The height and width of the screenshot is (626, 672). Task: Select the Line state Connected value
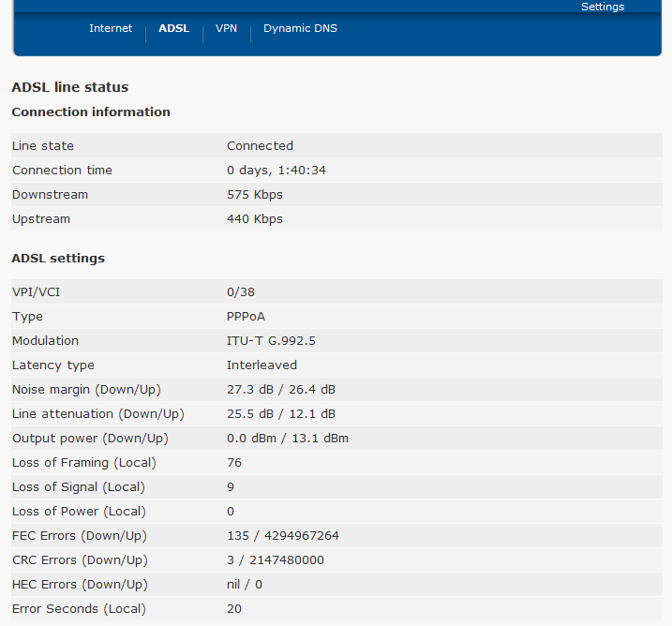click(260, 145)
